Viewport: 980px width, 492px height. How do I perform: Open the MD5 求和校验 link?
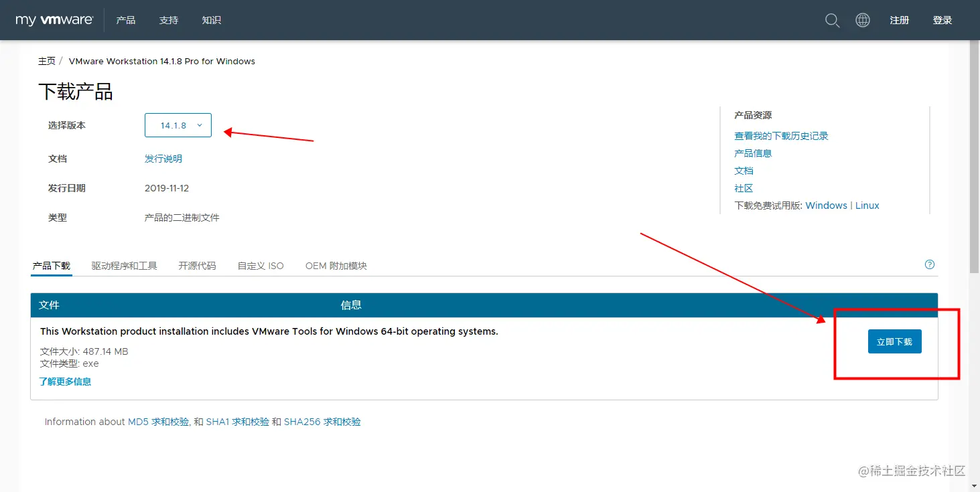[x=158, y=422]
